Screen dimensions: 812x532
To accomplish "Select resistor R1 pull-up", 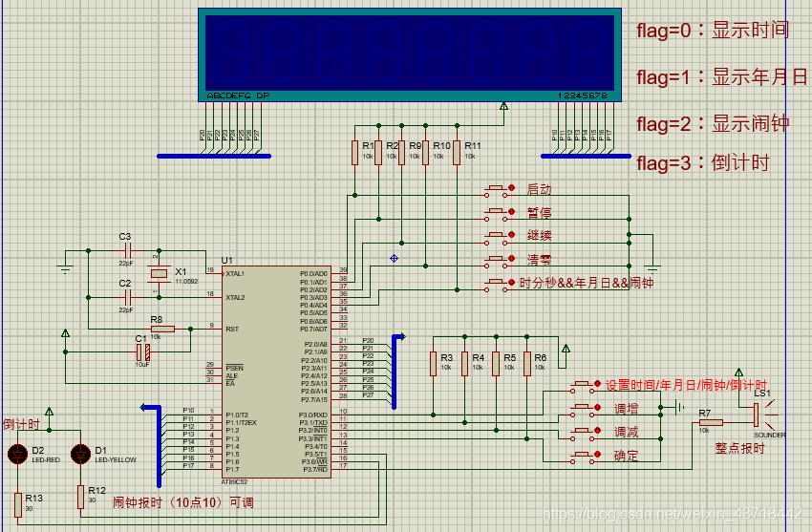I will click(354, 153).
